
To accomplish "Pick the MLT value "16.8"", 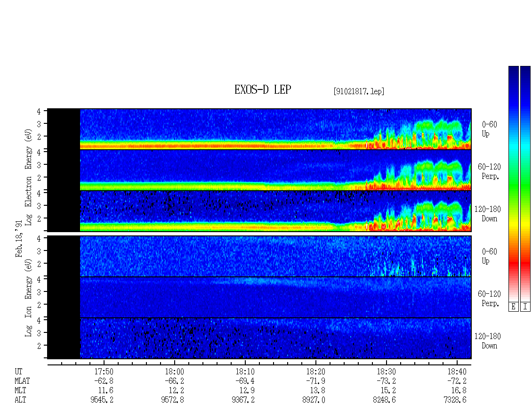I will coord(459,391).
